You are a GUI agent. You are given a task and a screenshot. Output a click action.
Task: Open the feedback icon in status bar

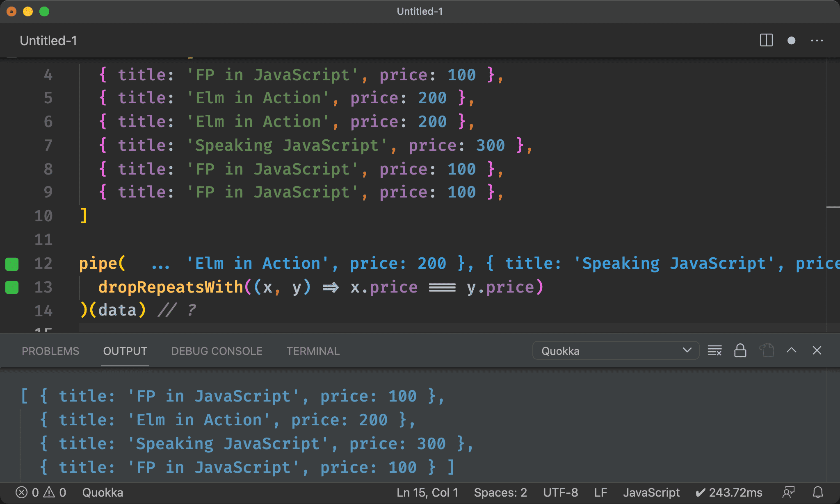pyautogui.click(x=788, y=493)
